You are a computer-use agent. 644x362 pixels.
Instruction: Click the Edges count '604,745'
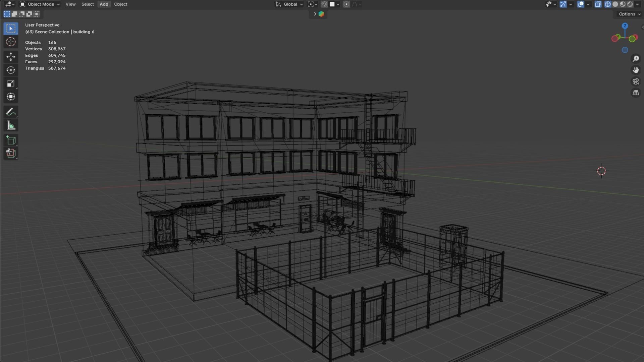[57, 55]
